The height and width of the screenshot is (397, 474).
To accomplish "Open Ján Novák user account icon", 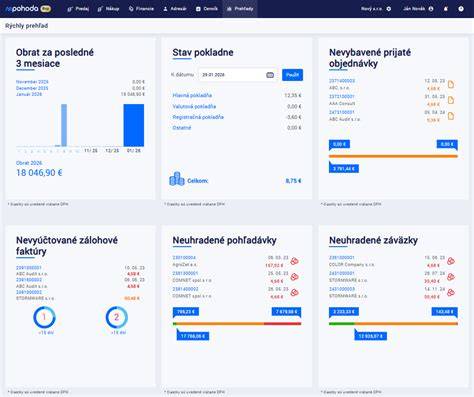I will click(x=431, y=9).
